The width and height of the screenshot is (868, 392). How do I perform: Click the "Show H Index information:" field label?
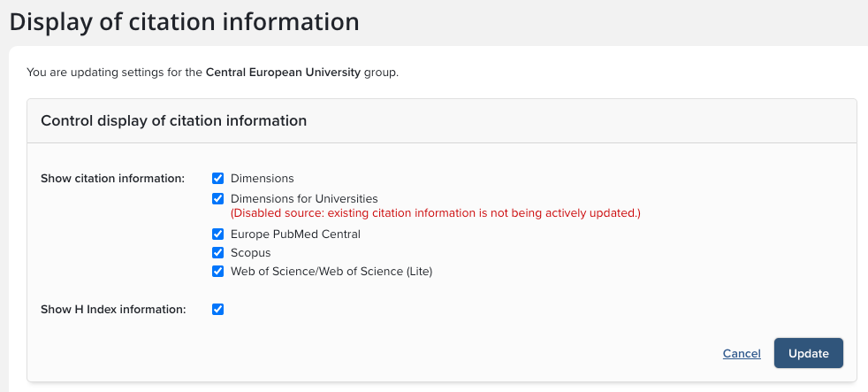[x=113, y=310]
